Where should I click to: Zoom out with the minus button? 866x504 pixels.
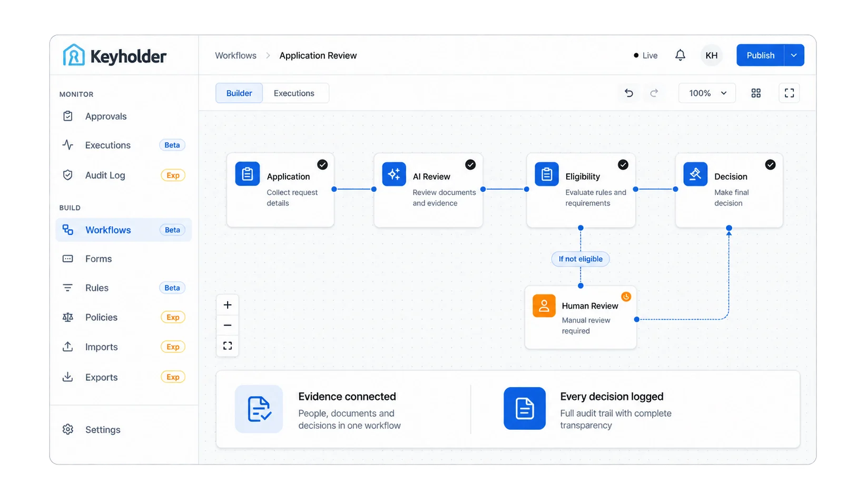(228, 325)
